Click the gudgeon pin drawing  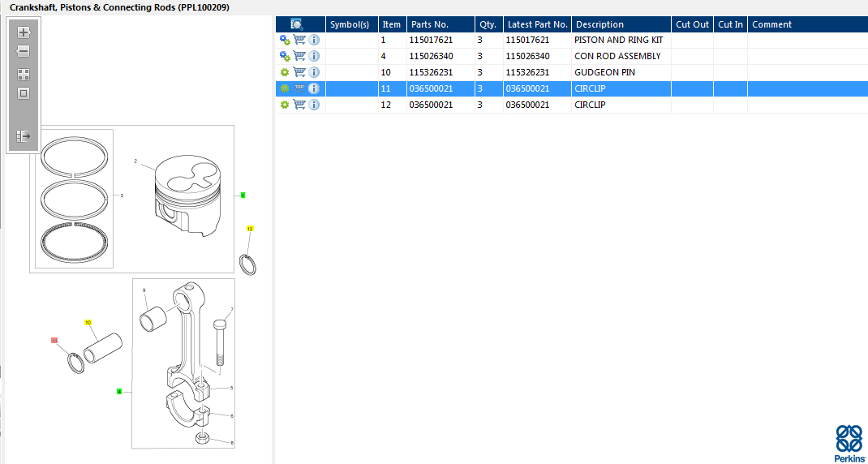coord(103,348)
